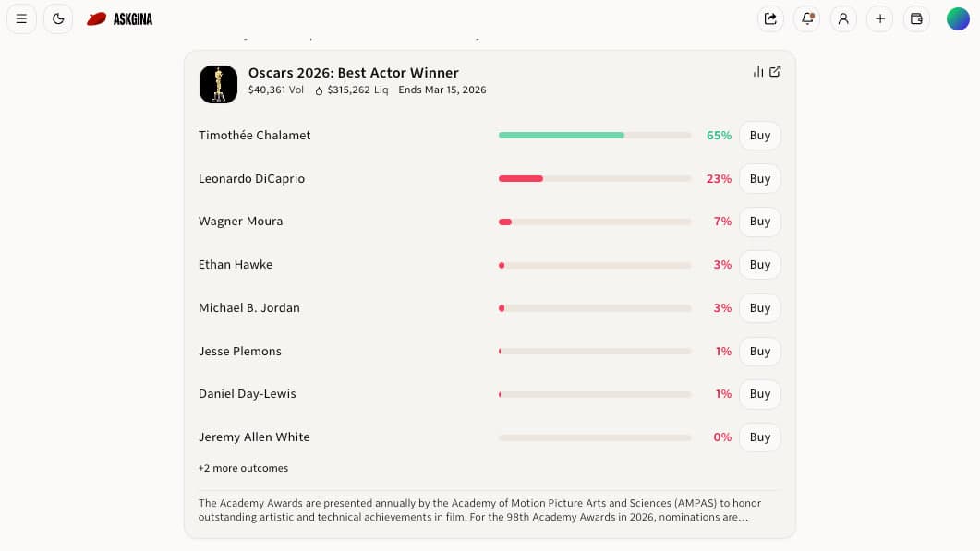Image resolution: width=980 pixels, height=551 pixels.
Task: Expand the +2 more outcomes list
Action: pyautogui.click(x=243, y=468)
